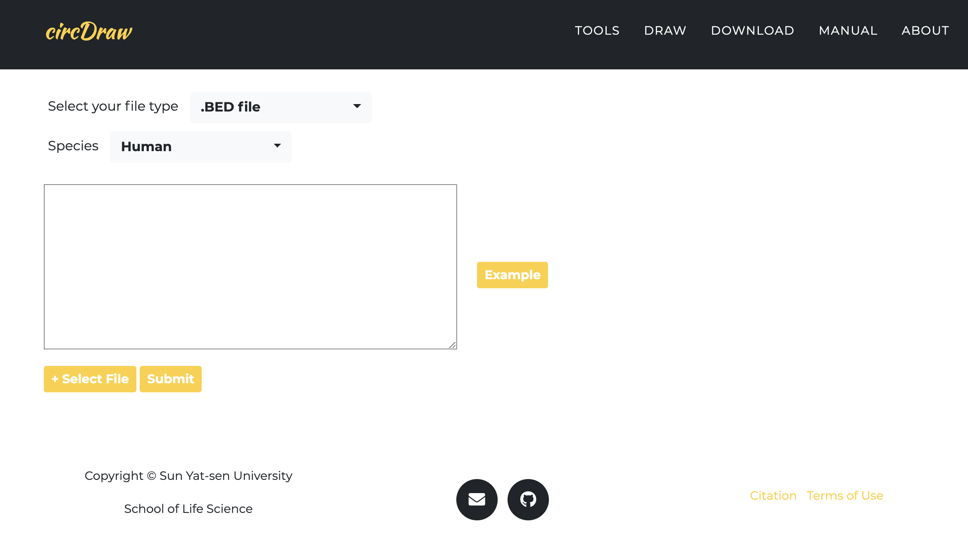
Task: Click the Human dropdown caret arrow
Action: 277,146
